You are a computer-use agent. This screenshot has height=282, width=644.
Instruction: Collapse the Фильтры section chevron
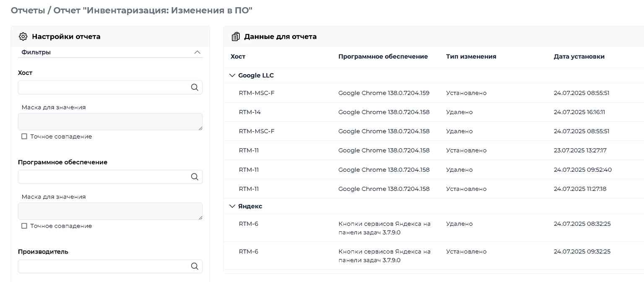(x=197, y=52)
